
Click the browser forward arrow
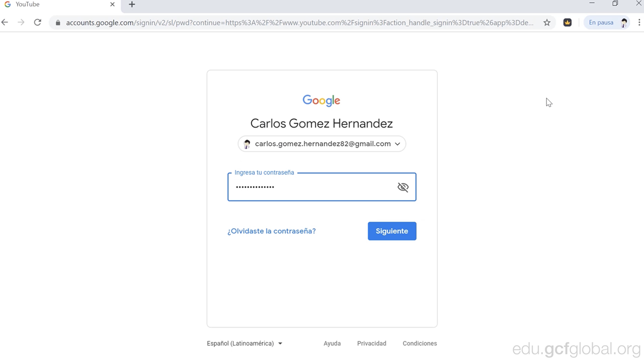(21, 22)
